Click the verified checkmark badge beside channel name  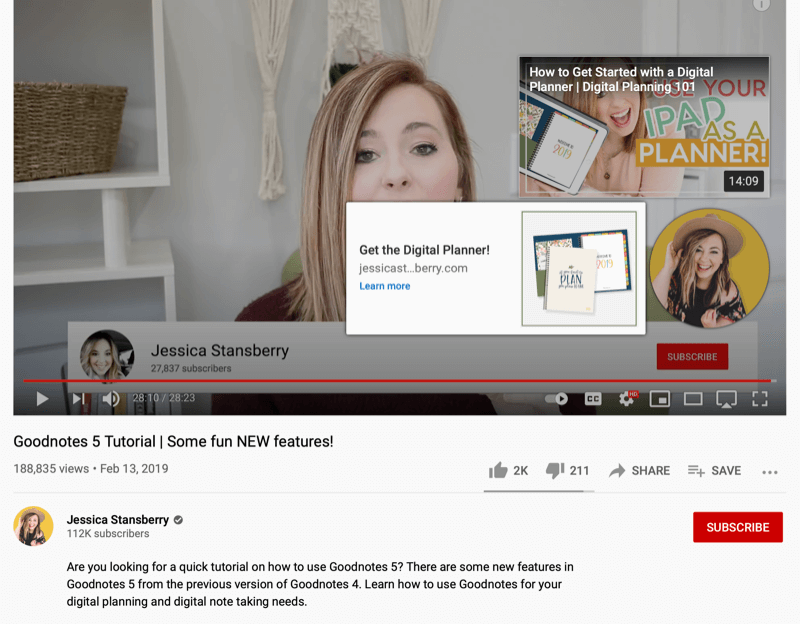(178, 520)
